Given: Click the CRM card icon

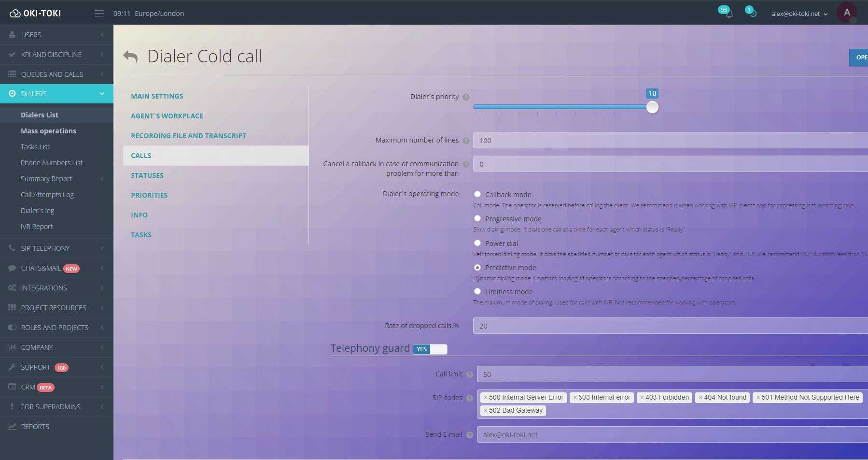Looking at the screenshot, I should [x=12, y=387].
